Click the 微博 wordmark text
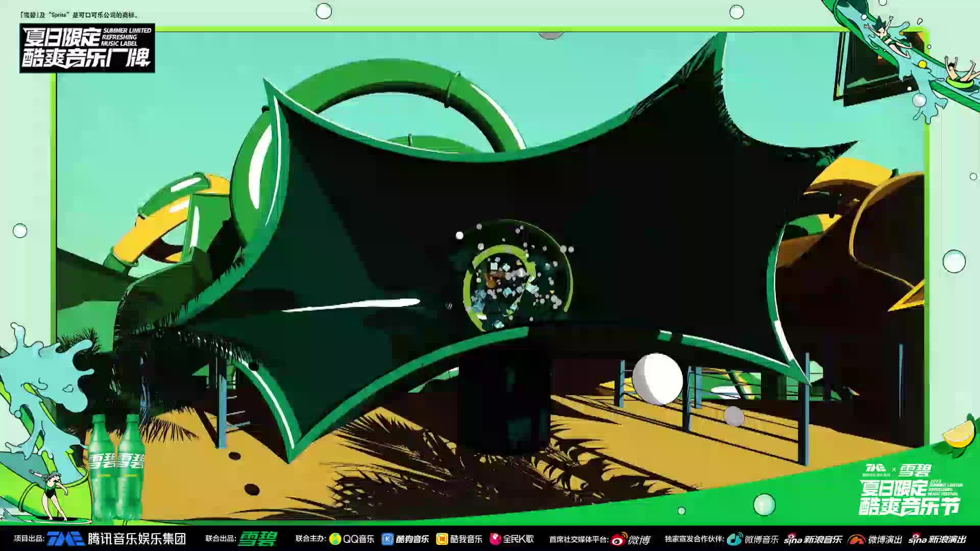This screenshot has height=551, width=980. pyautogui.click(x=639, y=540)
